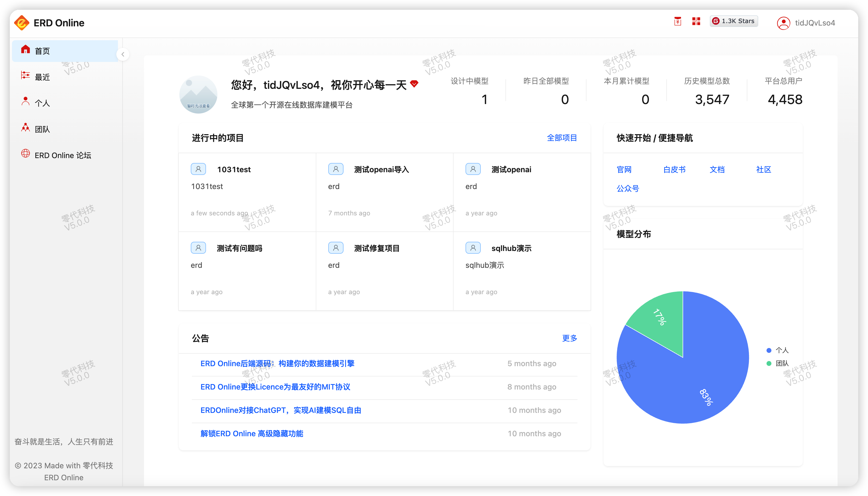Open announcement ERD Online后端源码
This screenshot has width=868, height=496.
click(x=277, y=363)
